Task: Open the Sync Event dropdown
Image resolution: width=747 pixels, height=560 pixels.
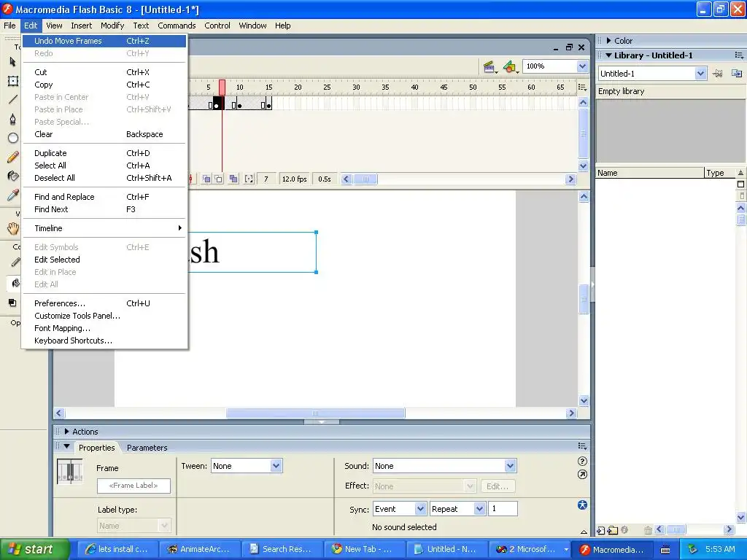Action: pos(420,508)
